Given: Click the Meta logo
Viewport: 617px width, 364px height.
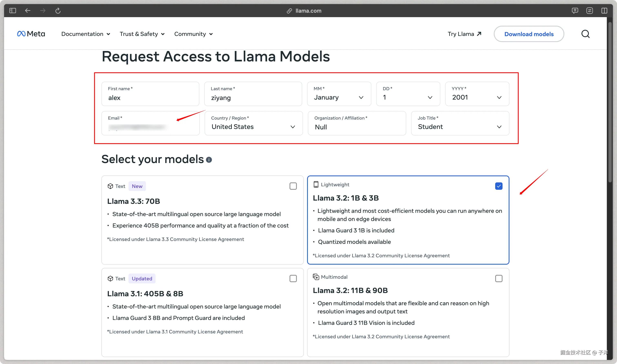Looking at the screenshot, I should click(x=31, y=34).
